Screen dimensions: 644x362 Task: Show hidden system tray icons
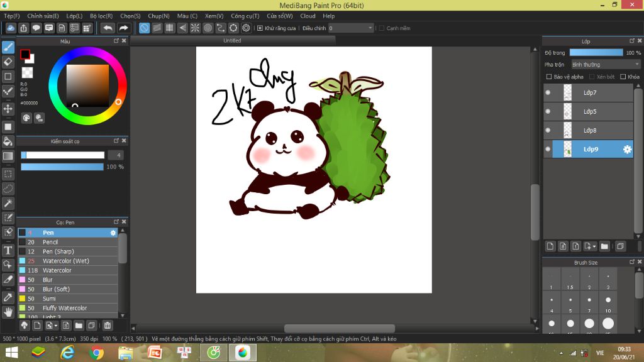[561, 353]
